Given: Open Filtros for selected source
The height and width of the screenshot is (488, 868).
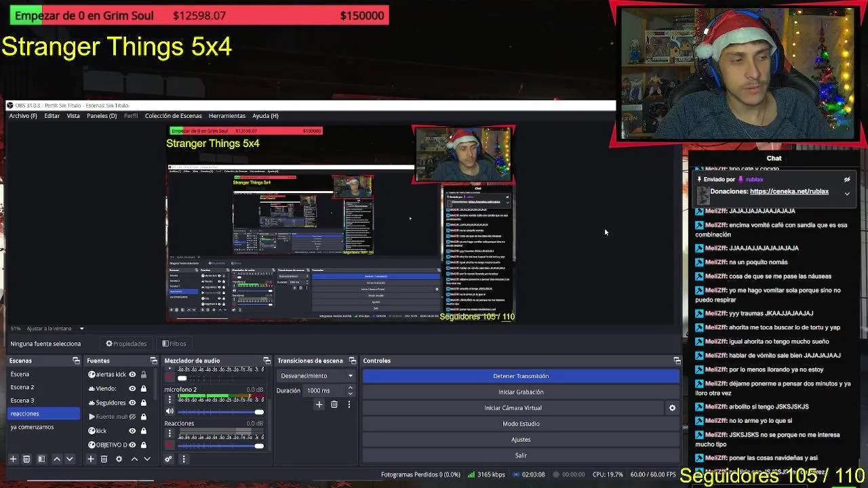Looking at the screenshot, I should 174,344.
